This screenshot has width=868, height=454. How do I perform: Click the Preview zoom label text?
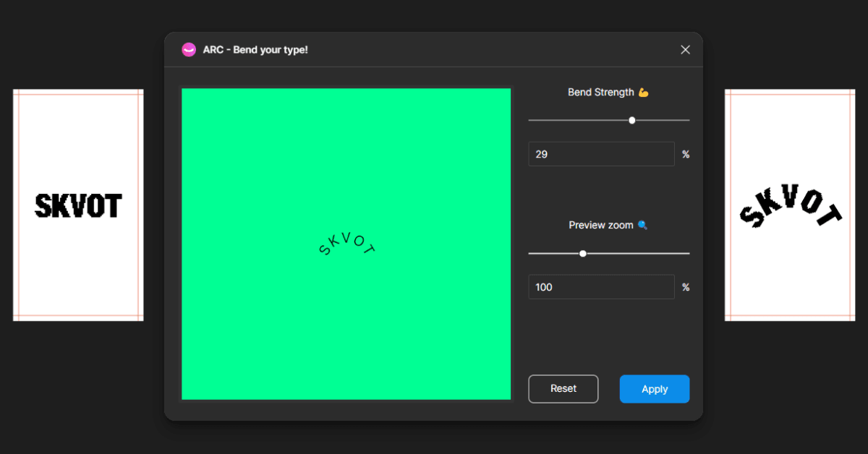click(600, 226)
